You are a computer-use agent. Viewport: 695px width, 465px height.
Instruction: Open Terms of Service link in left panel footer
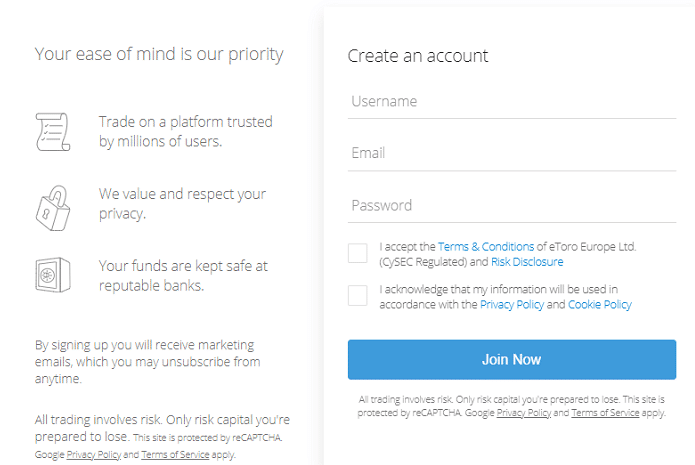point(175,454)
